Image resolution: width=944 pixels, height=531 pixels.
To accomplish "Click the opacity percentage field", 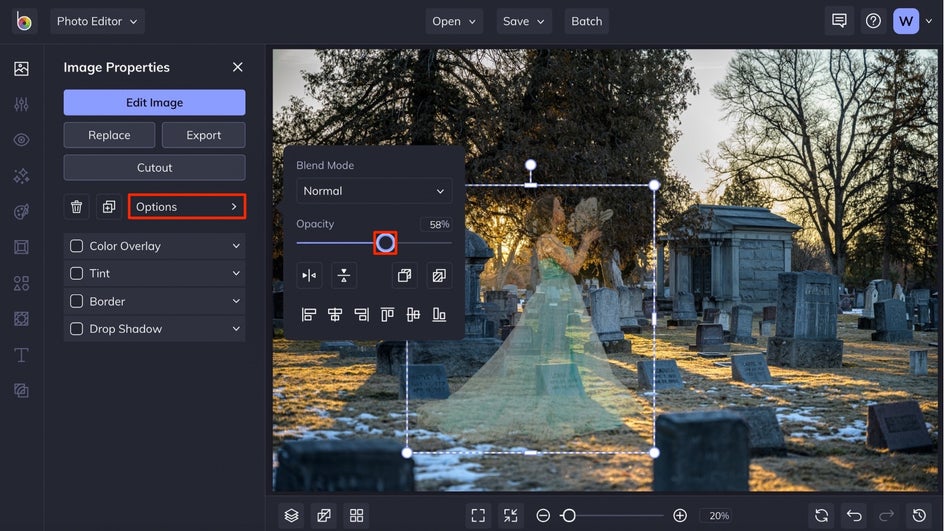I will [x=436, y=225].
